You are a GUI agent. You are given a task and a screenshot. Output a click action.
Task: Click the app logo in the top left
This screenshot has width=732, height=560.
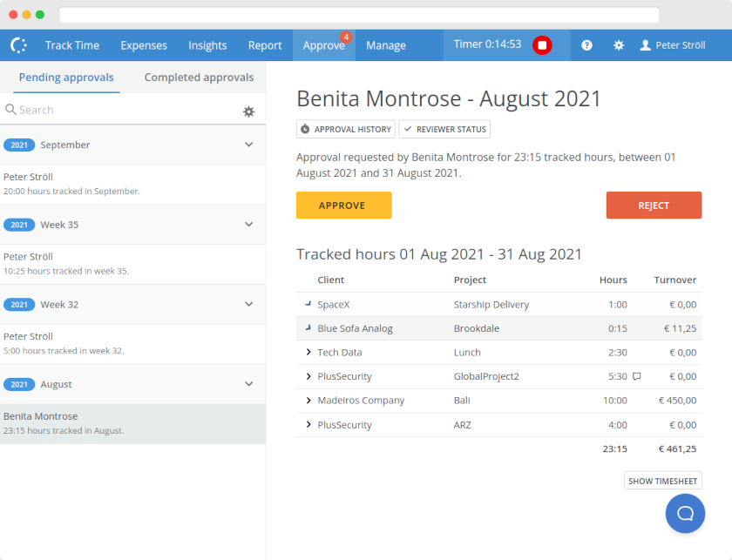tap(17, 44)
